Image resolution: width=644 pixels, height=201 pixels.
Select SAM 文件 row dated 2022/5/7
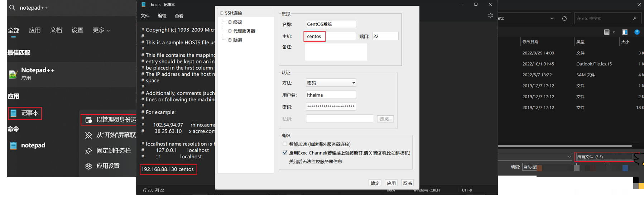click(x=571, y=75)
